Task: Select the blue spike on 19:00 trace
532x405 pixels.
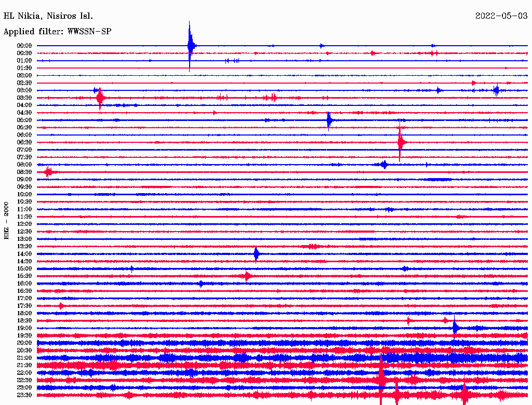Action: (x=455, y=328)
